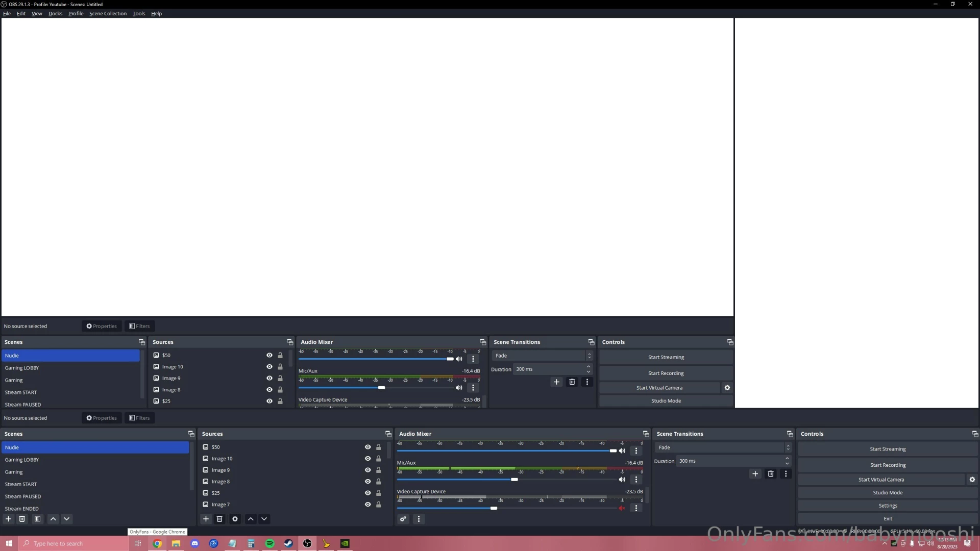Viewport: 980px width, 551px height.
Task: Add a new source with the plus icon
Action: point(206,519)
